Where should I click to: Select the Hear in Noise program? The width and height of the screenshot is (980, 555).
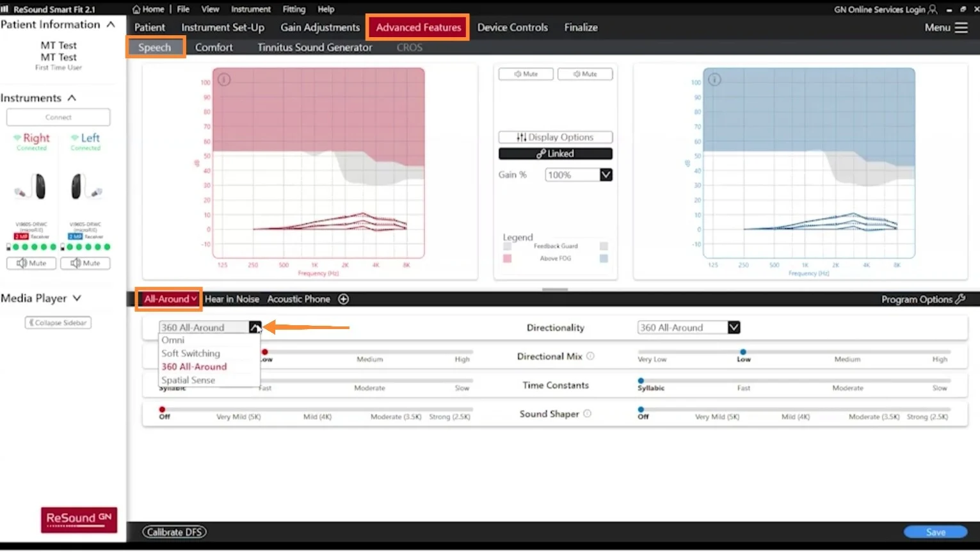(232, 299)
